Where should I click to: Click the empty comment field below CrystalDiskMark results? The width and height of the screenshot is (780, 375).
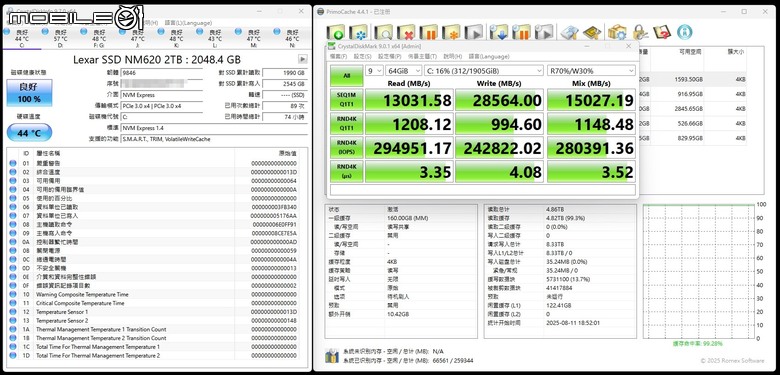click(483, 190)
